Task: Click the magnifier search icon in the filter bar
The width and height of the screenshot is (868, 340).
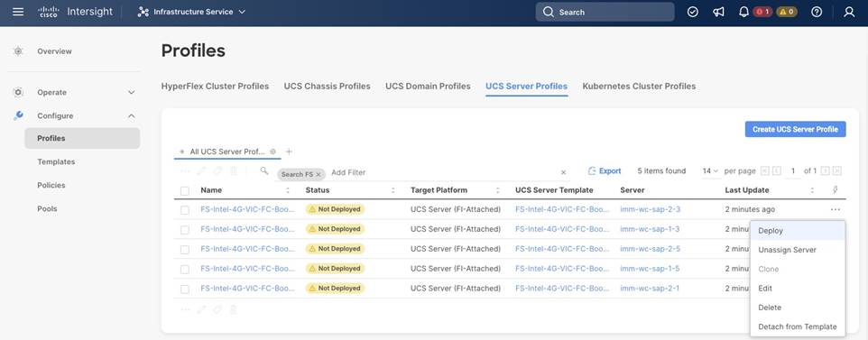Action: click(x=264, y=170)
